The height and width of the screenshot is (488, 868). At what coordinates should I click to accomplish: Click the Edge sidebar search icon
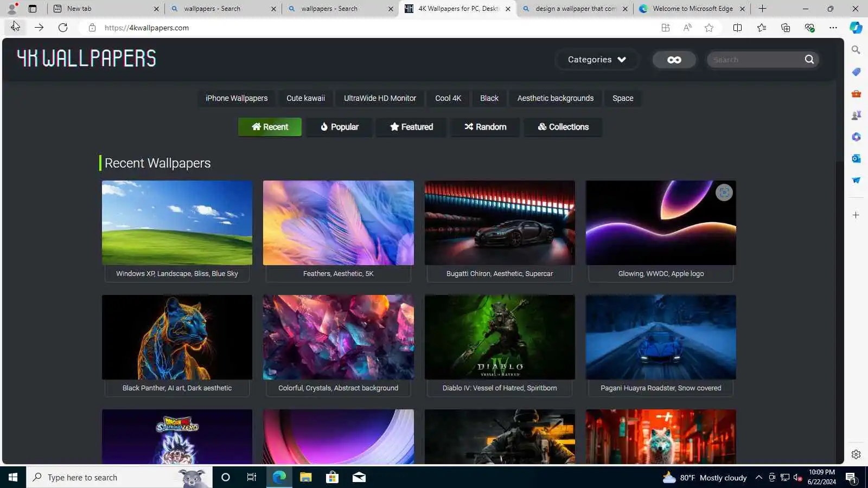(x=856, y=50)
